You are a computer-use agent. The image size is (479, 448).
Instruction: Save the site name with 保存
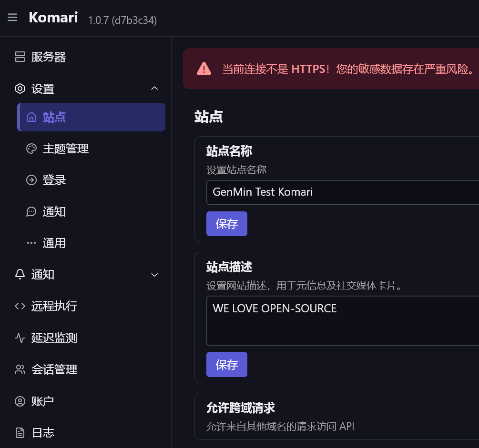226,223
